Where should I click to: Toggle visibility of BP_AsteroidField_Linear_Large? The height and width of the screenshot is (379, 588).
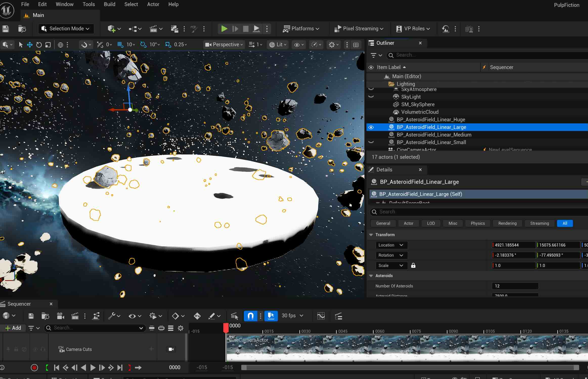point(371,127)
